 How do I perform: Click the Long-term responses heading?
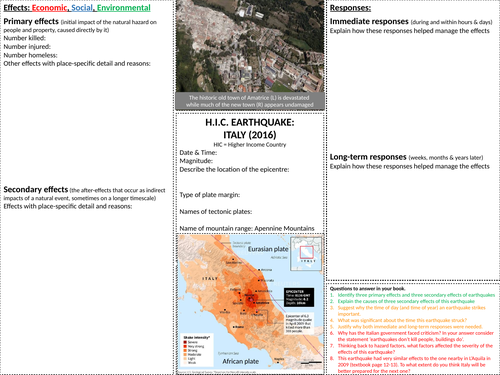(368, 157)
